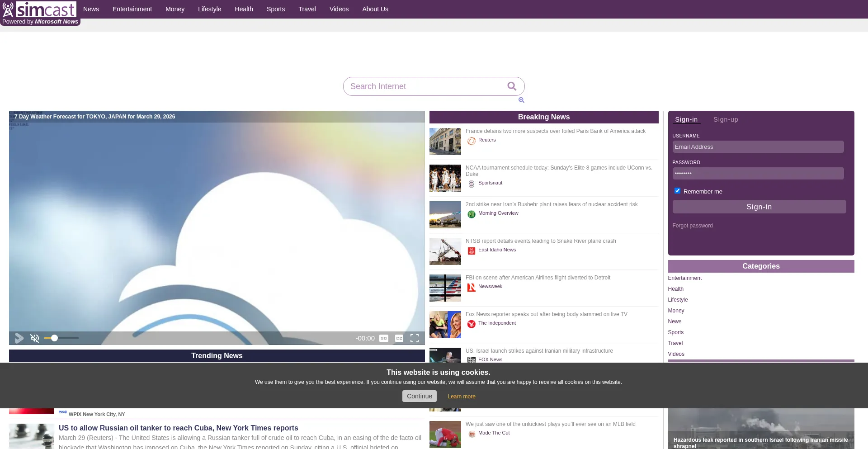The image size is (868, 449).
Task: Open the Videos menu item
Action: (x=339, y=9)
